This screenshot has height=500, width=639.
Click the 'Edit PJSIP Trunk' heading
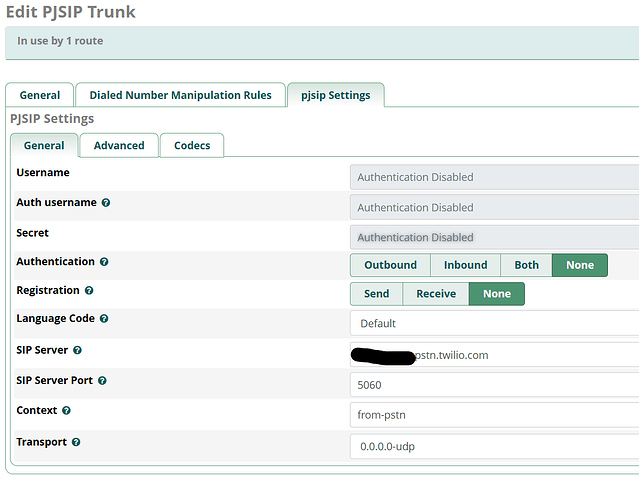71,12
